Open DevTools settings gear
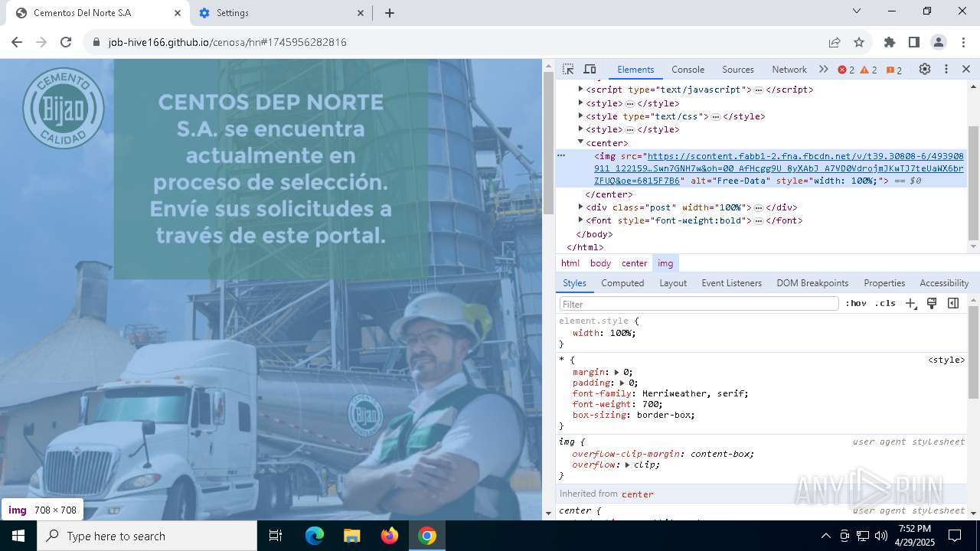 [925, 69]
